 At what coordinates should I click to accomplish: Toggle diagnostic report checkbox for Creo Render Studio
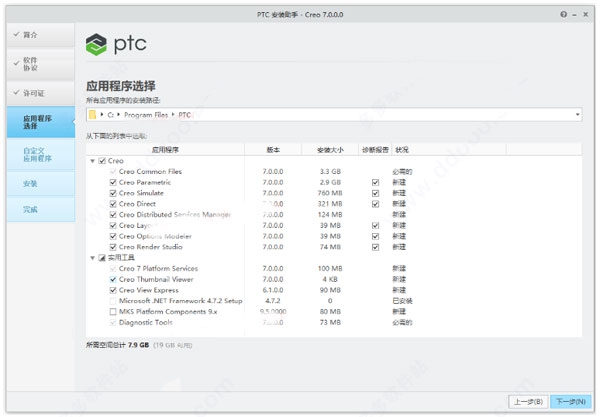click(375, 247)
